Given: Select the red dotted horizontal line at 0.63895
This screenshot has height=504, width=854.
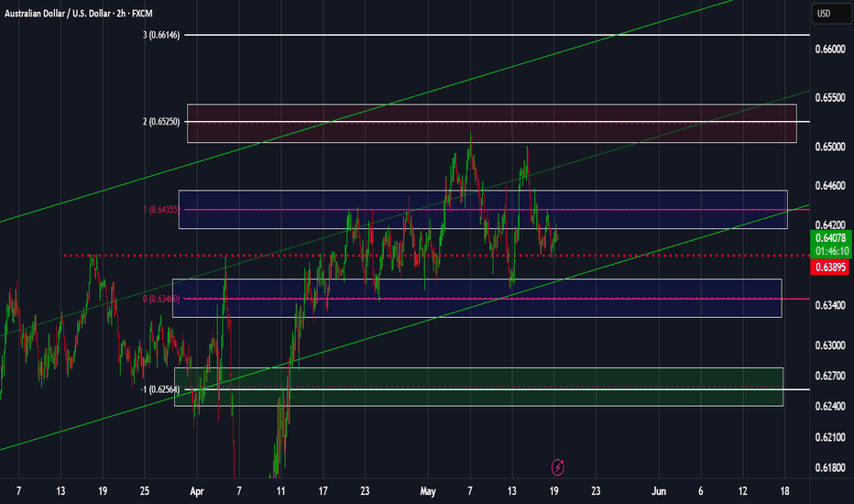Looking at the screenshot, I should [436, 255].
